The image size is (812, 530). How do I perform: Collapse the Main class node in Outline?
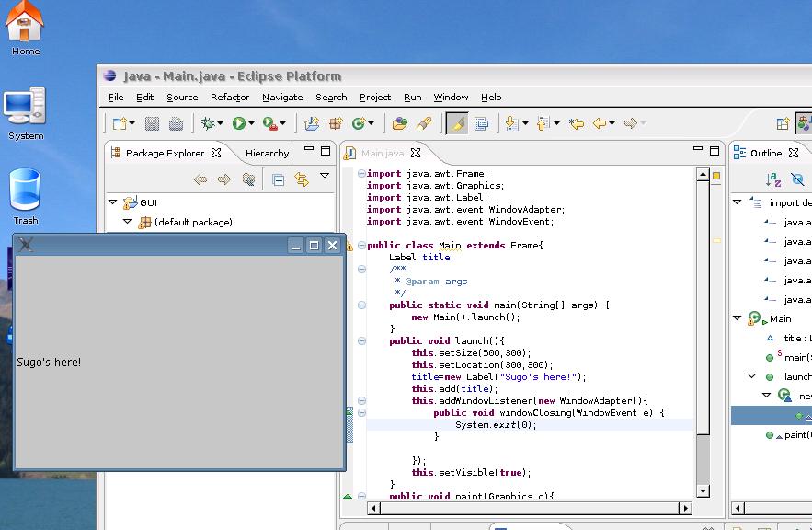pyautogui.click(x=738, y=318)
